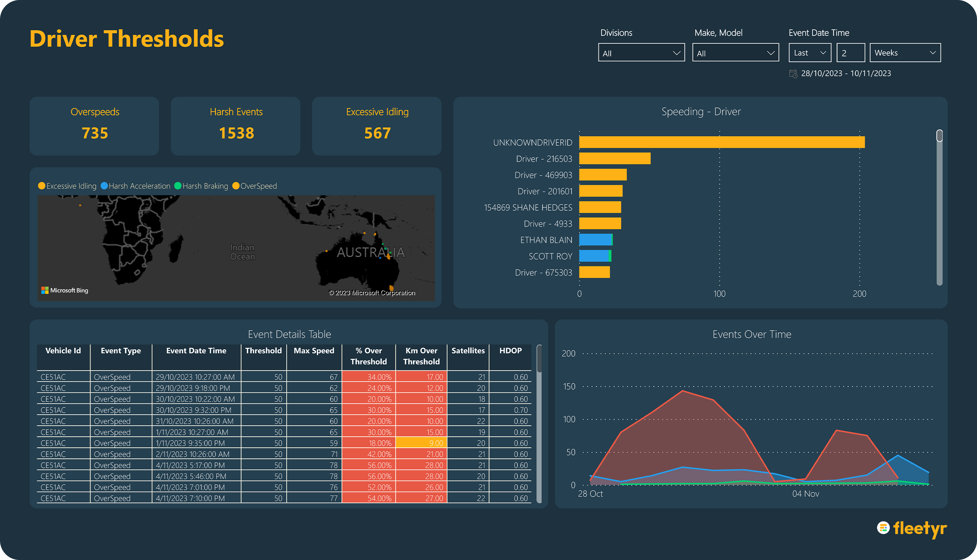Screen dimensions: 977x560
Task: Sort by Event Date Time column header
Action: click(x=196, y=351)
